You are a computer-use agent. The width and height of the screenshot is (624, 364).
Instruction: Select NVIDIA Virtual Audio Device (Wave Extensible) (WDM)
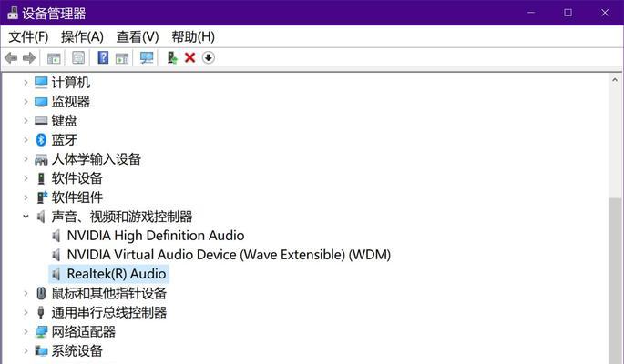tap(229, 255)
